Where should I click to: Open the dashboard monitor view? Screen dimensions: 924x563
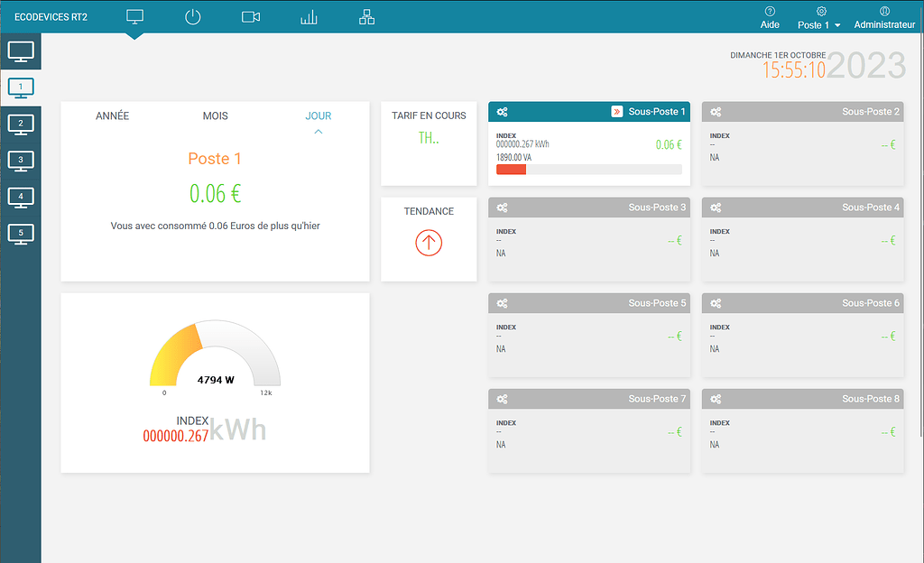pos(134,15)
